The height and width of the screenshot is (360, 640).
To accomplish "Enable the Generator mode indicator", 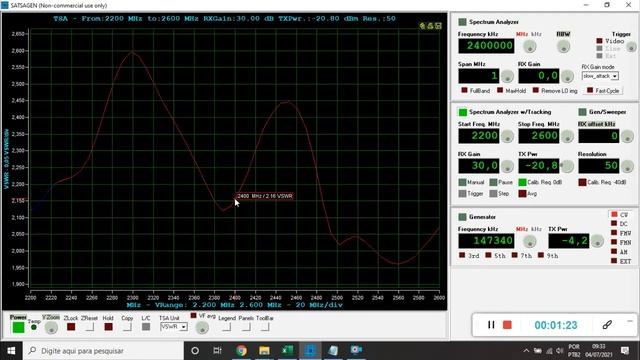I will [462, 217].
